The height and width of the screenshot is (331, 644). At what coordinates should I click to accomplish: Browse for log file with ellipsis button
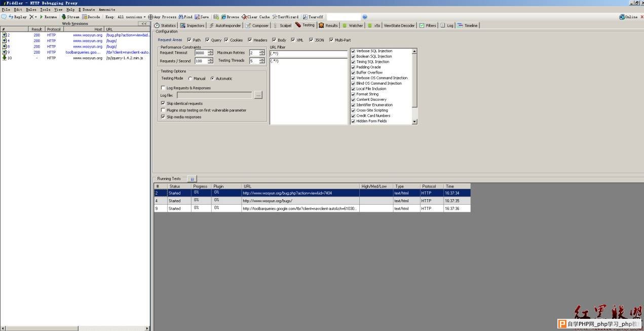pos(258,95)
